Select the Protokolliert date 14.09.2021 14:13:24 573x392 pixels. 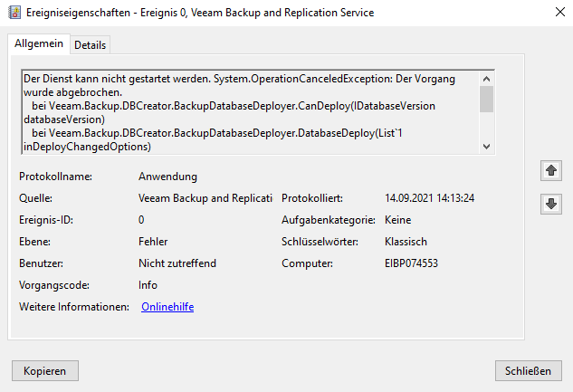click(430, 198)
